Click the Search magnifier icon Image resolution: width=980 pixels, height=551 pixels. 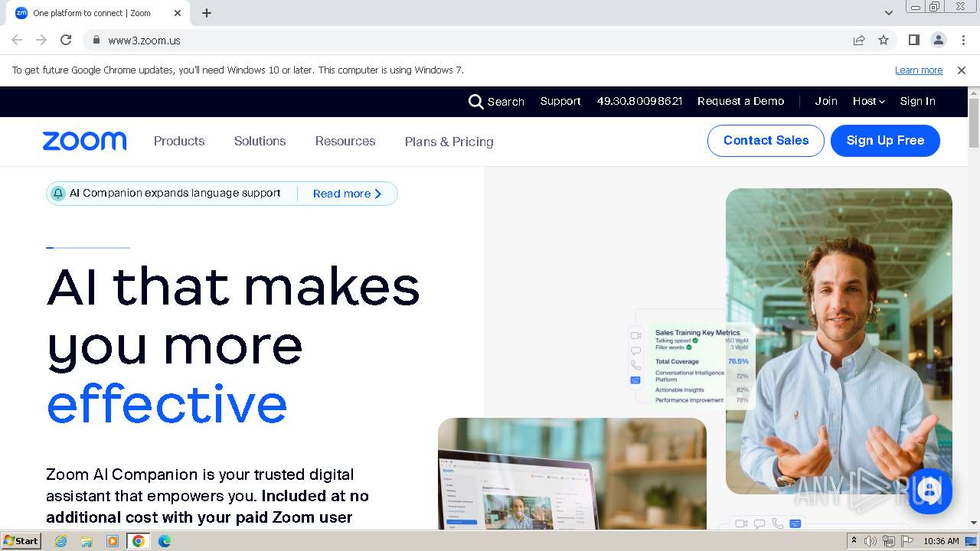tap(475, 102)
